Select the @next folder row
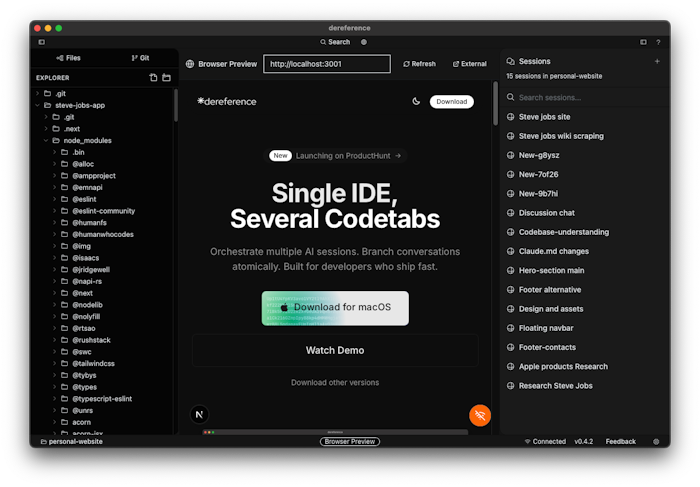700x487 pixels. tap(104, 293)
